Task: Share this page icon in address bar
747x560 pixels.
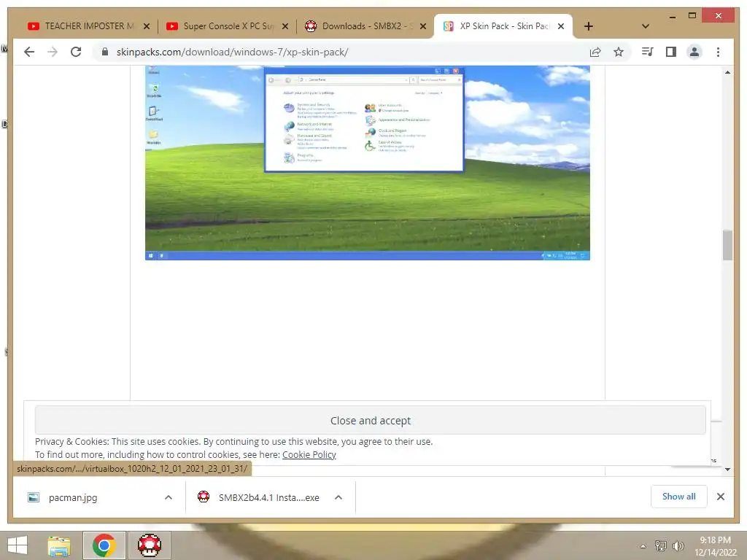Action: coord(595,52)
